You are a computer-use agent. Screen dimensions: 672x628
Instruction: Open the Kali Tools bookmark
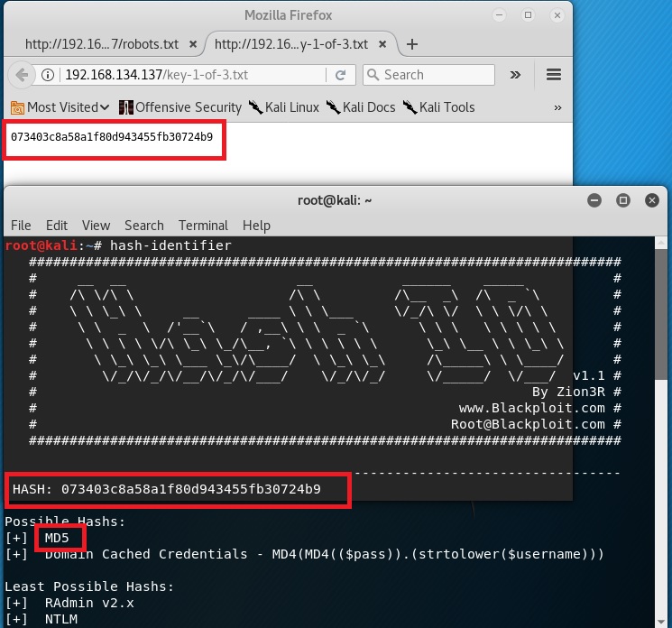438,106
